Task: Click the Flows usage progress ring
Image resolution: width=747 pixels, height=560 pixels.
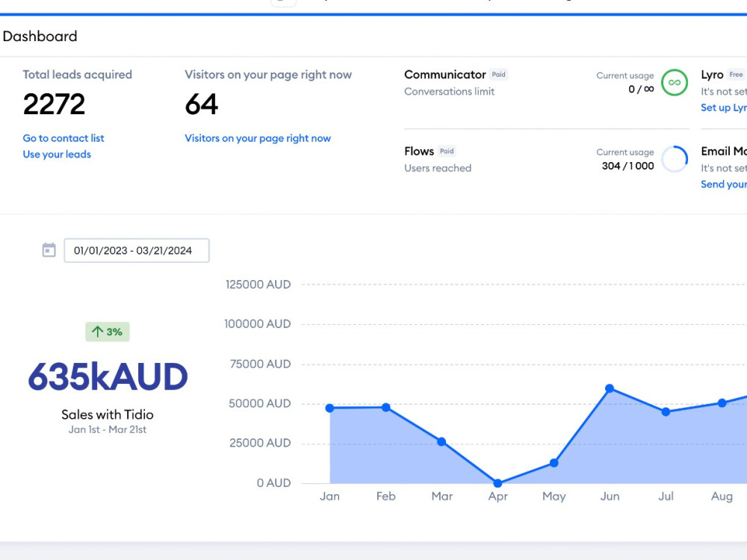Action: (675, 159)
